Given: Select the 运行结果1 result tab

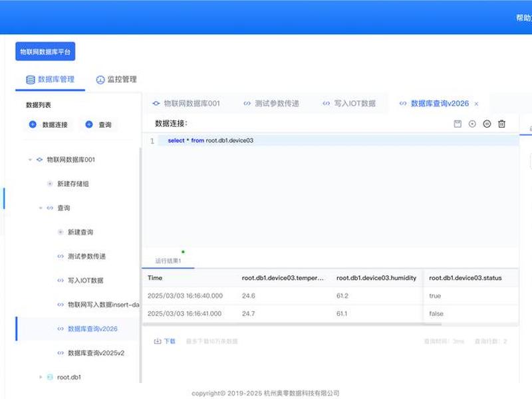Looking at the screenshot, I should click(168, 261).
